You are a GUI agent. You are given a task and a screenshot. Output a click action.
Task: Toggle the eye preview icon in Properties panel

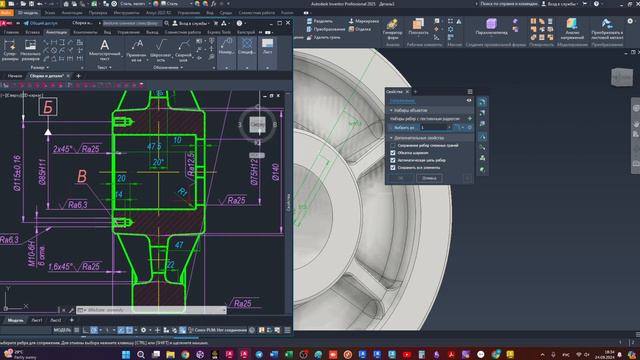click(469, 100)
